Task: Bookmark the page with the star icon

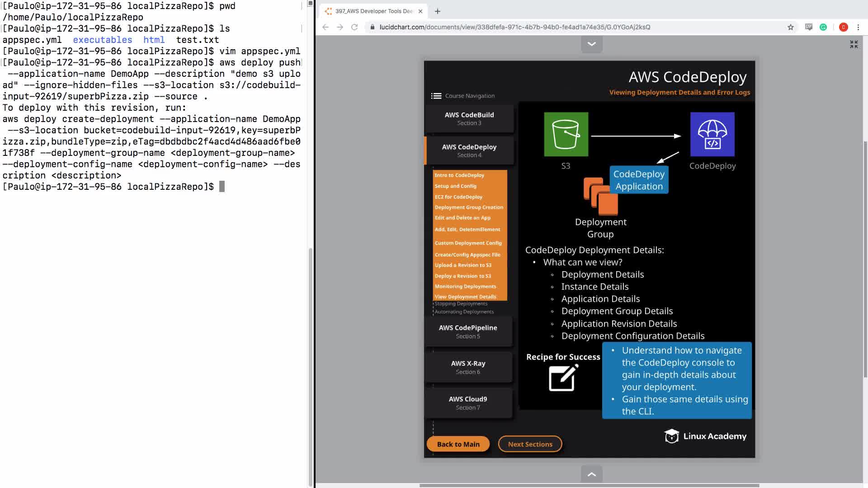Action: 790,27
